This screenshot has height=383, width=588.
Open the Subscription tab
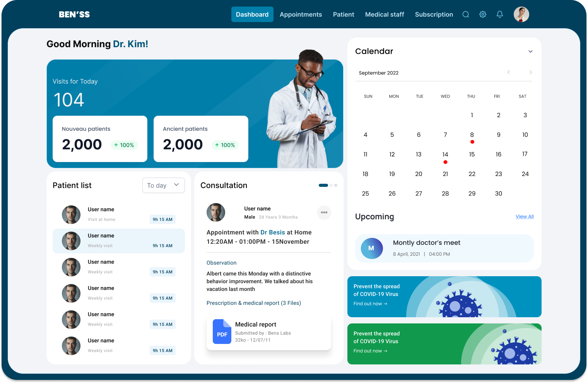tap(434, 14)
